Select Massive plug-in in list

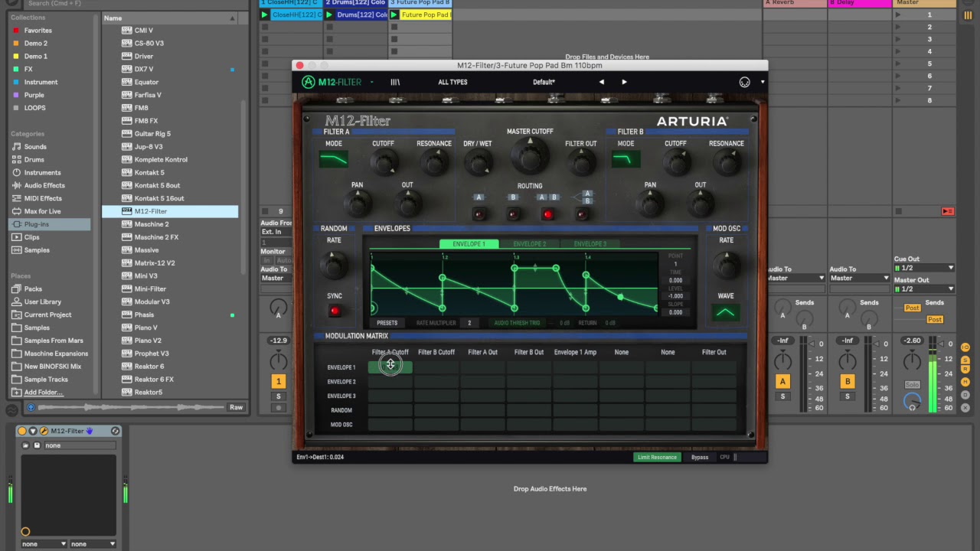[146, 249]
